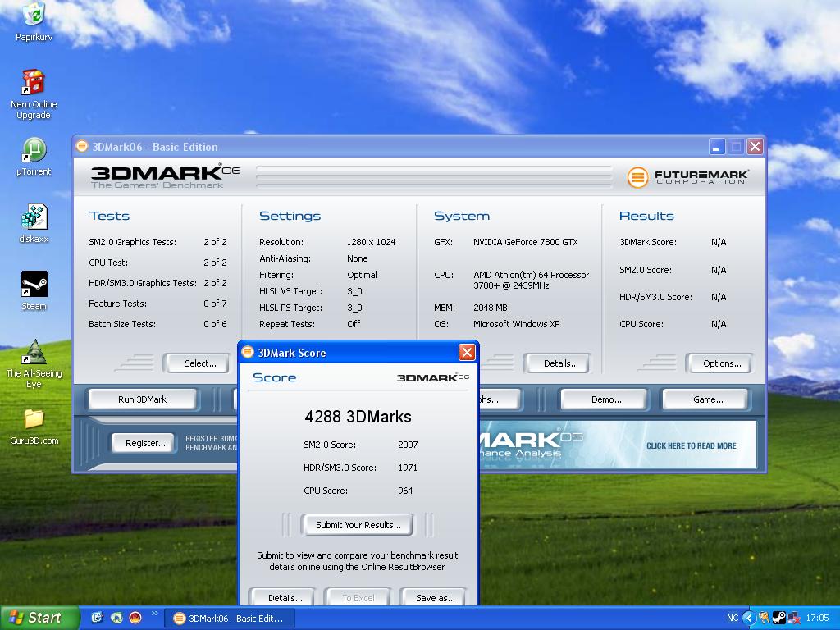Click the Futuremark Corporation logo
Viewport: 840px width, 630px height.
coord(687,177)
